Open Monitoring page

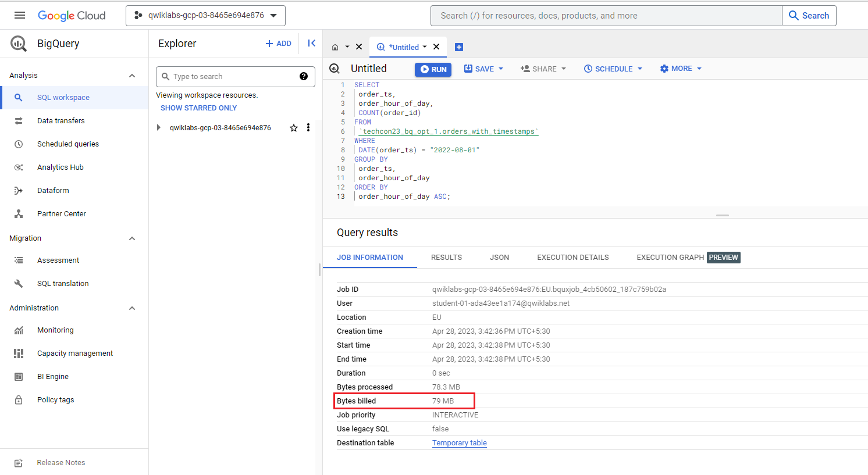[74, 330]
